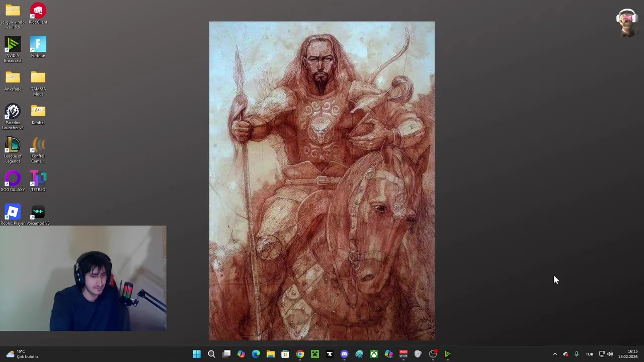Launch Copilot from the taskbar
This screenshot has width=644, height=362.
(241, 354)
